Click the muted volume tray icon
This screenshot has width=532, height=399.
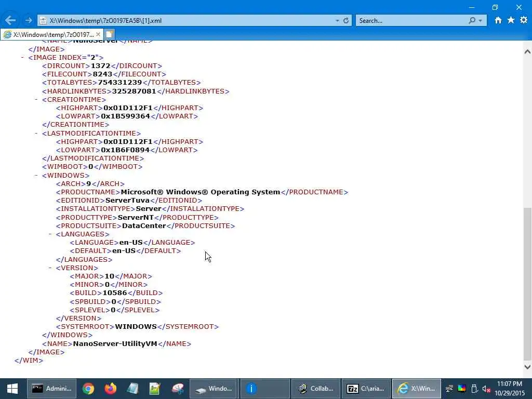[x=486, y=389]
